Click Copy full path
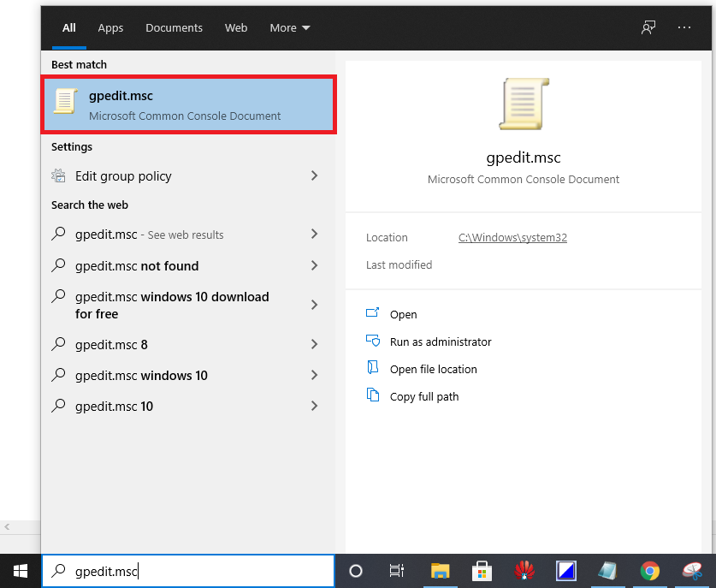 (x=423, y=396)
